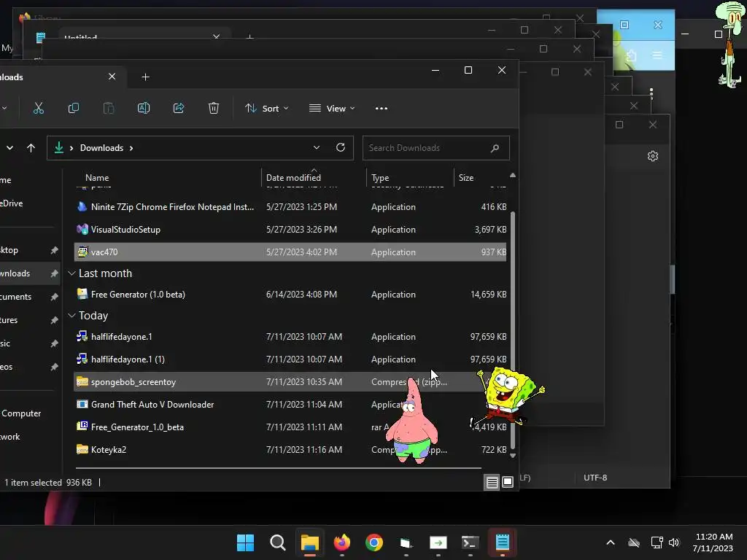The image size is (747, 560).
Task: Expand recent locations chevron beside up arrow
Action: point(9,148)
